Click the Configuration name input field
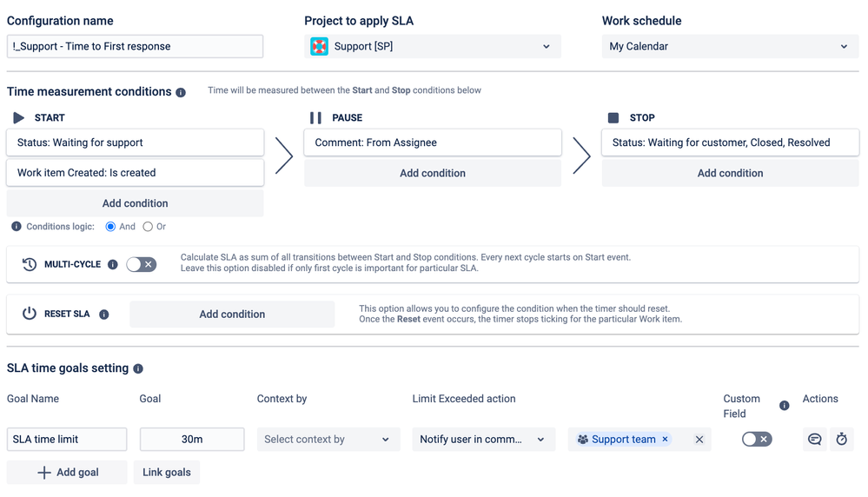 [135, 47]
